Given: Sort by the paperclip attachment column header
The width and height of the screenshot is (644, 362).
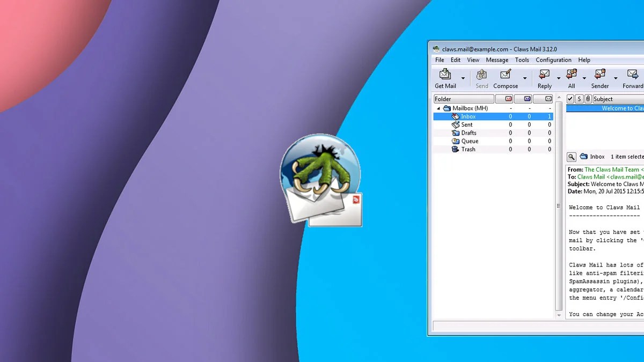Looking at the screenshot, I should point(588,99).
